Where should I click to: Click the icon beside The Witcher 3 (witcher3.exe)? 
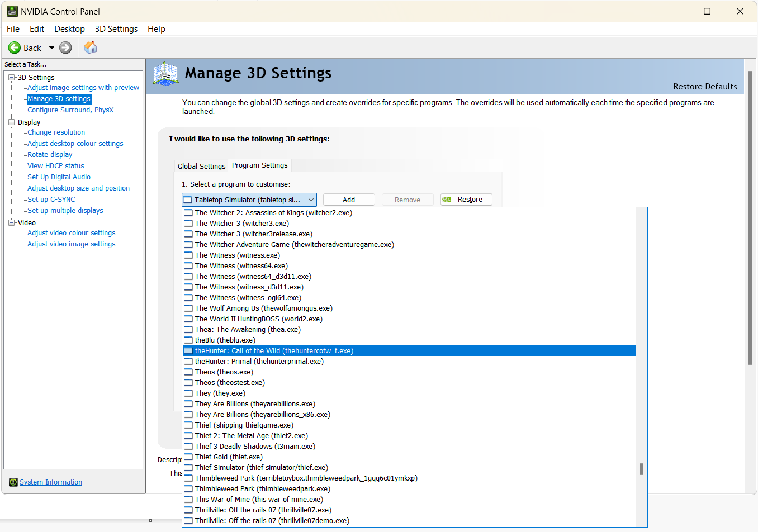click(x=188, y=224)
